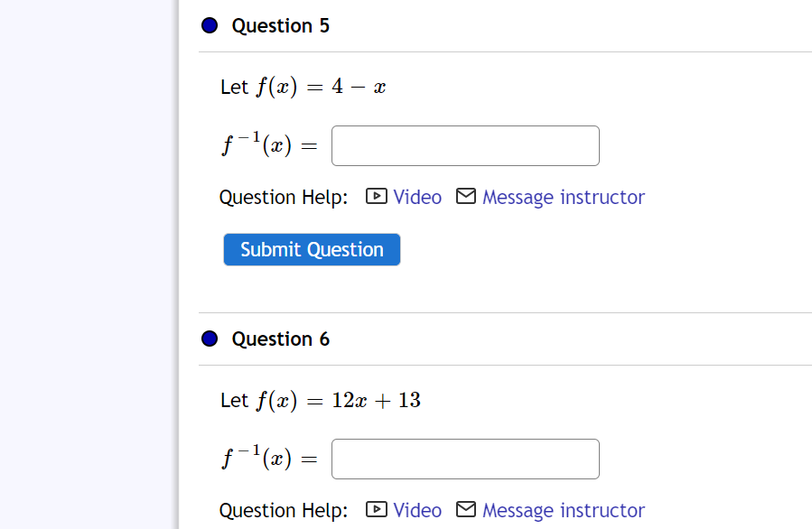The height and width of the screenshot is (529, 812).
Task: Click the blue status dot beside Question 5
Action: point(209,25)
